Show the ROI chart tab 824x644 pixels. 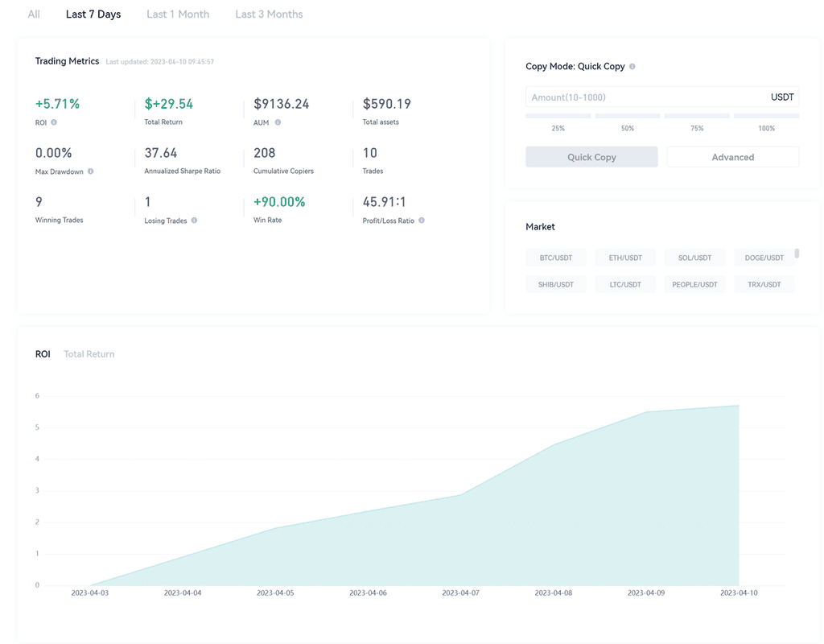[x=43, y=354]
